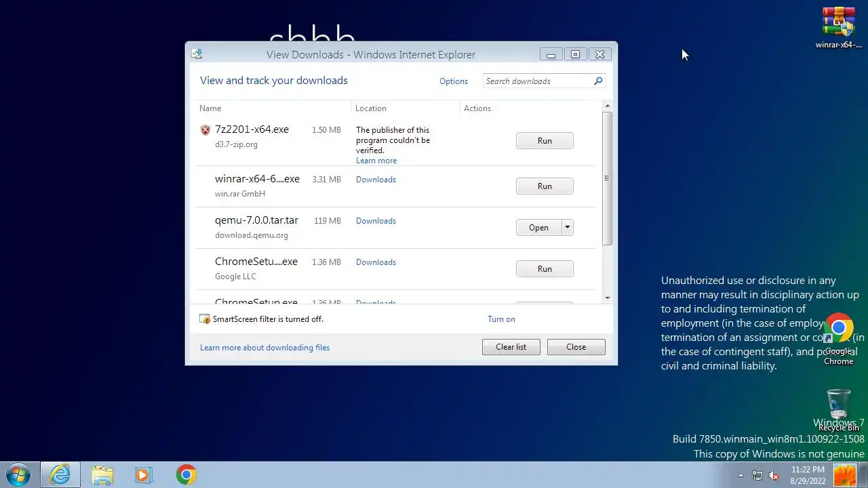Open the WinRAR installer desktop icon
This screenshot has width=868, height=488.
click(839, 28)
